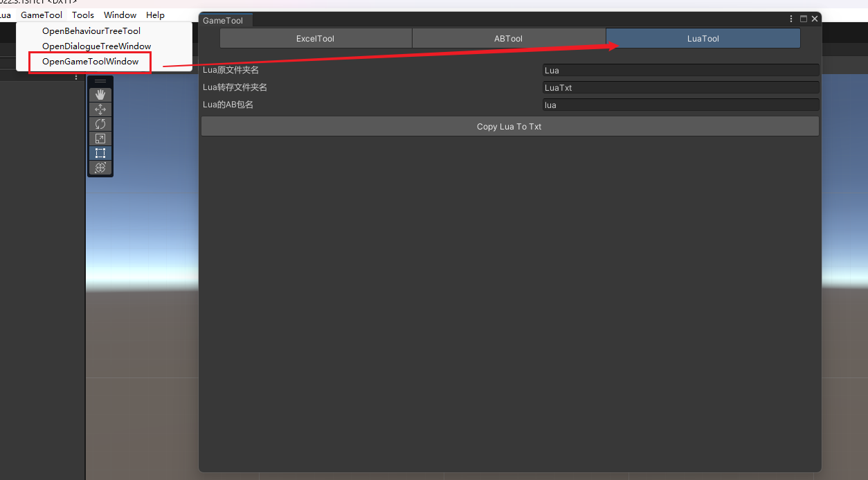Focus the Lua的AB包名 input field
Viewport: 868px width, 480px height.
pyautogui.click(x=680, y=105)
